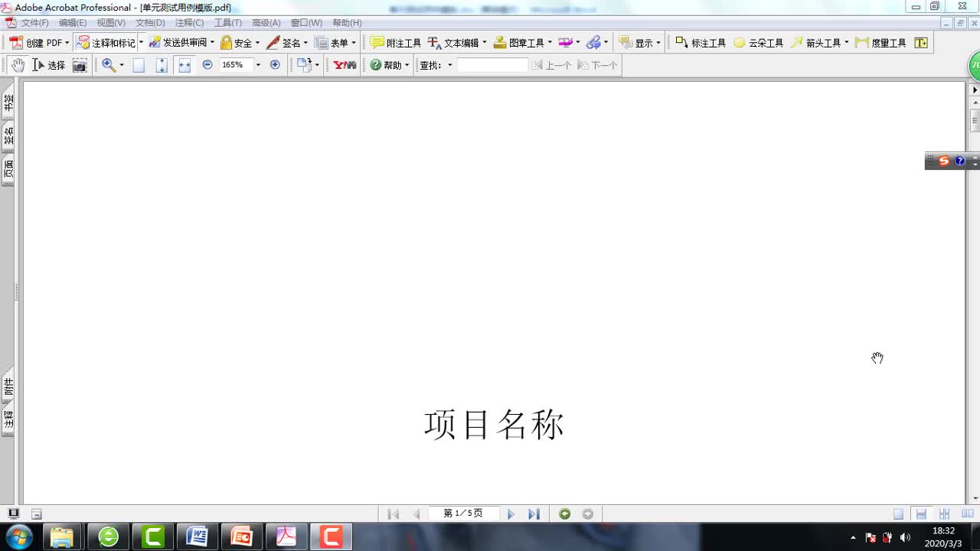Set view to Fit Page
980x551 pixels.
coord(162,65)
